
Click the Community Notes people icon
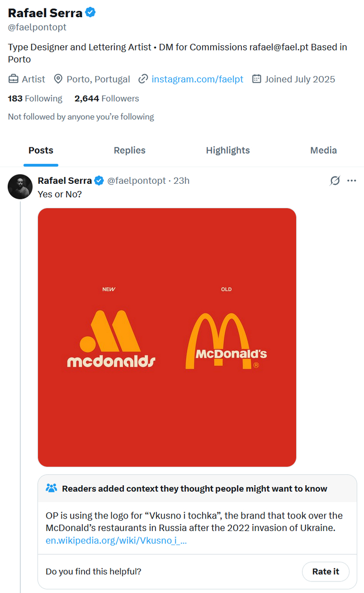[x=51, y=488]
